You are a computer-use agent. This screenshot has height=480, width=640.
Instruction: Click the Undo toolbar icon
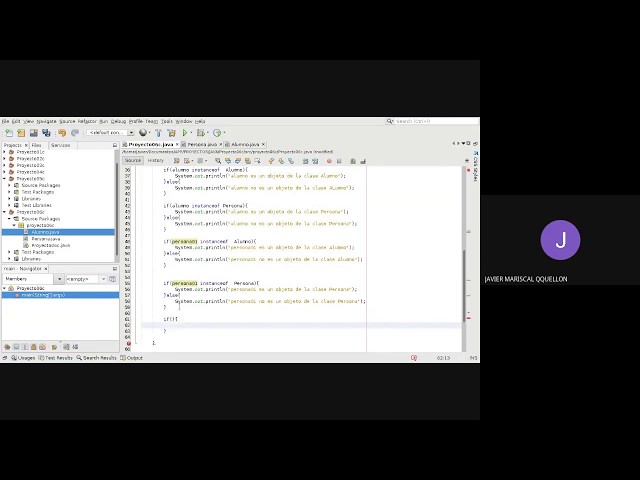[x=62, y=133]
